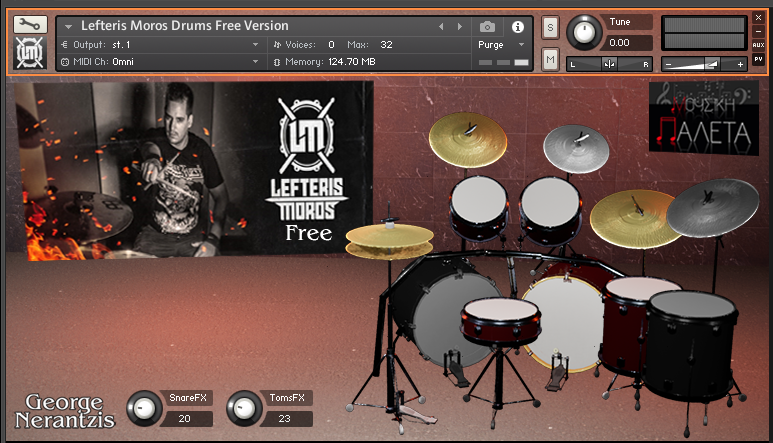Mute the instrument with M button
The image size is (773, 443).
point(550,60)
